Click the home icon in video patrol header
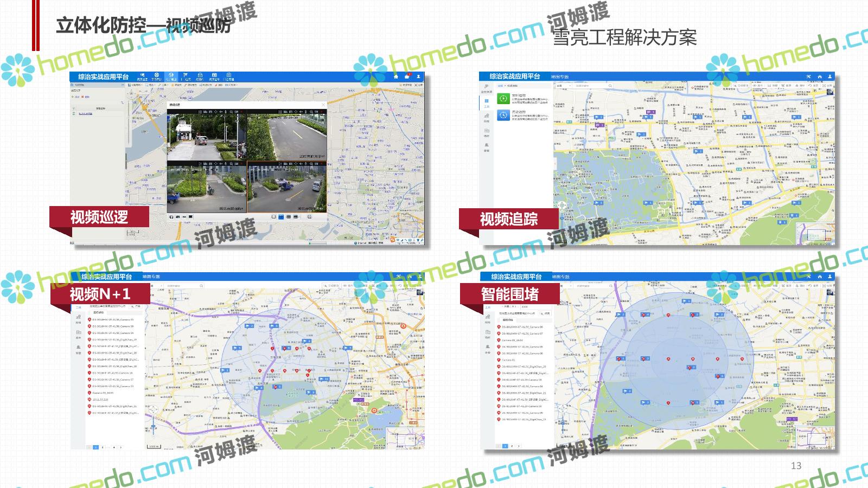The width and height of the screenshot is (868, 488). coord(396,76)
